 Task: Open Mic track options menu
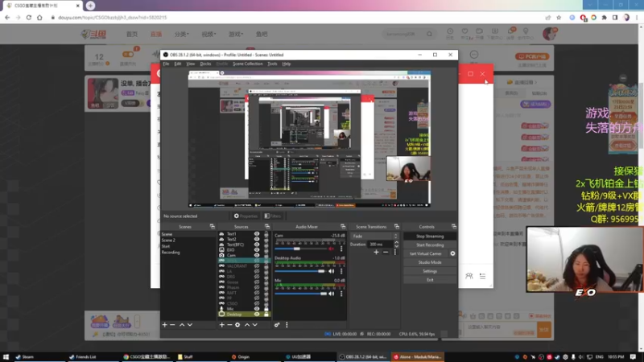point(341,294)
